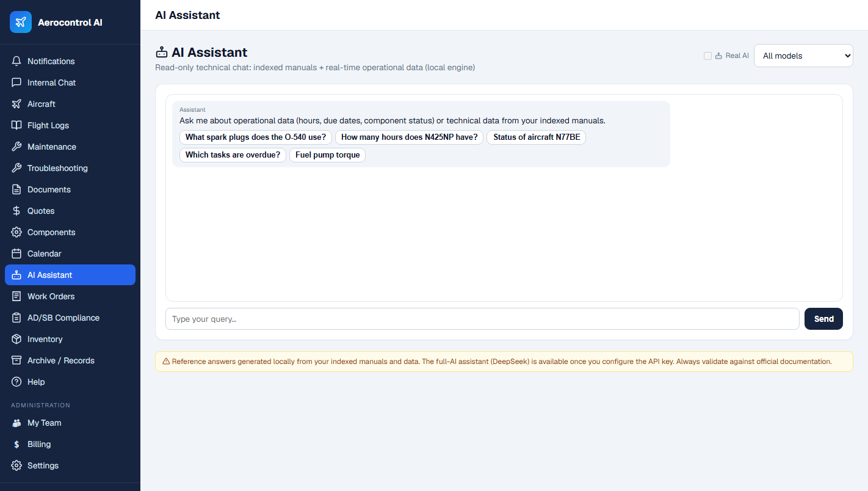Enable the Real AI checkbox
This screenshot has height=491, width=868.
[707, 56]
